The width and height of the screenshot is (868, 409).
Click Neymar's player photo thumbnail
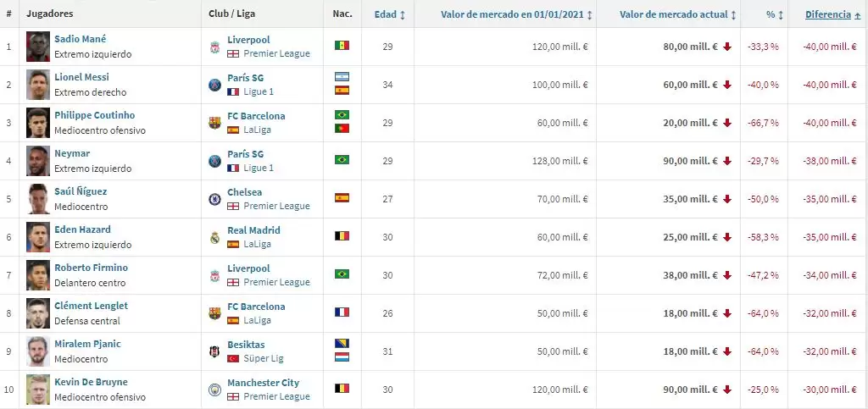38,161
